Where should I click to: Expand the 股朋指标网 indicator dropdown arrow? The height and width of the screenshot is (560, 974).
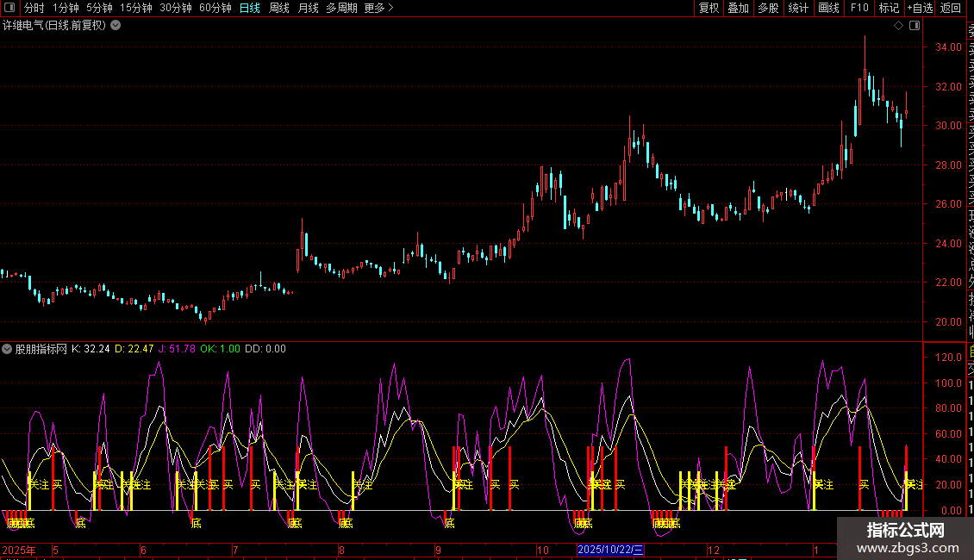(x=7, y=349)
